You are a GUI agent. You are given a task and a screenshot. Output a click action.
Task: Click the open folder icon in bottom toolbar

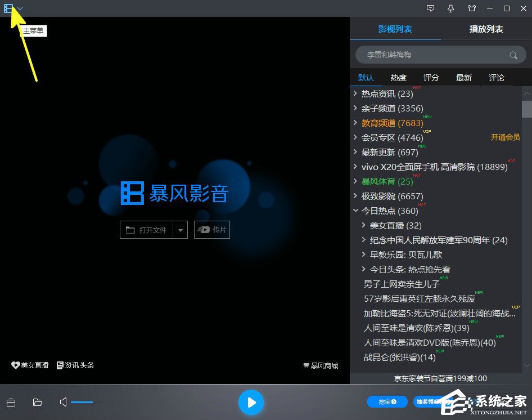(x=37, y=402)
